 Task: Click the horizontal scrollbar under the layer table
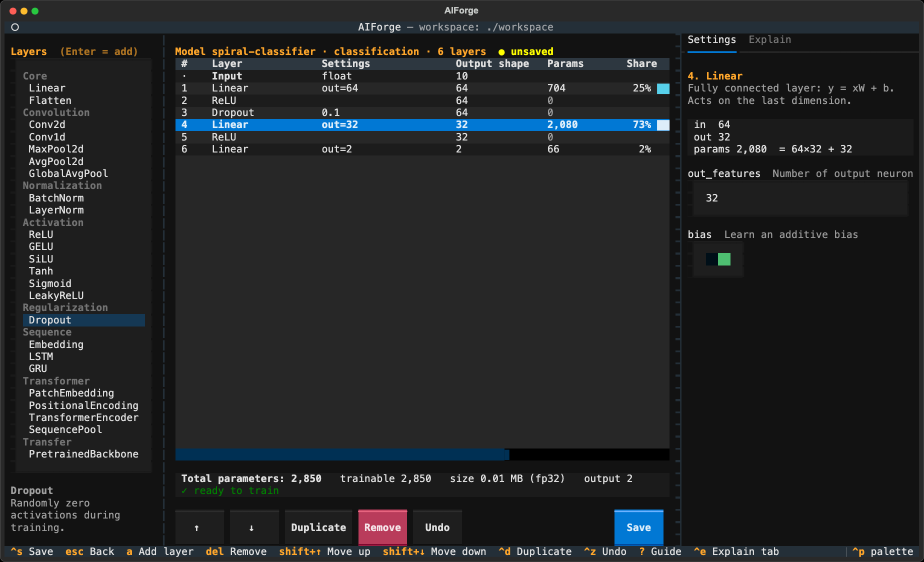coord(422,454)
